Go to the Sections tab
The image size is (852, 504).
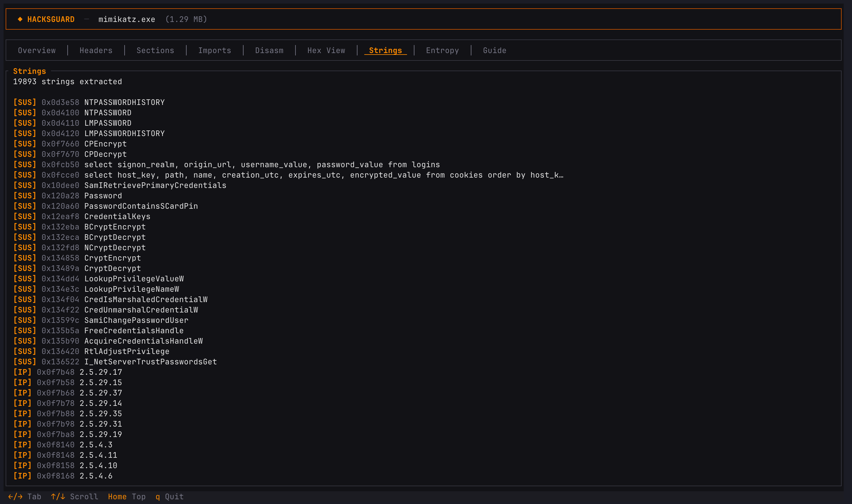pos(155,50)
